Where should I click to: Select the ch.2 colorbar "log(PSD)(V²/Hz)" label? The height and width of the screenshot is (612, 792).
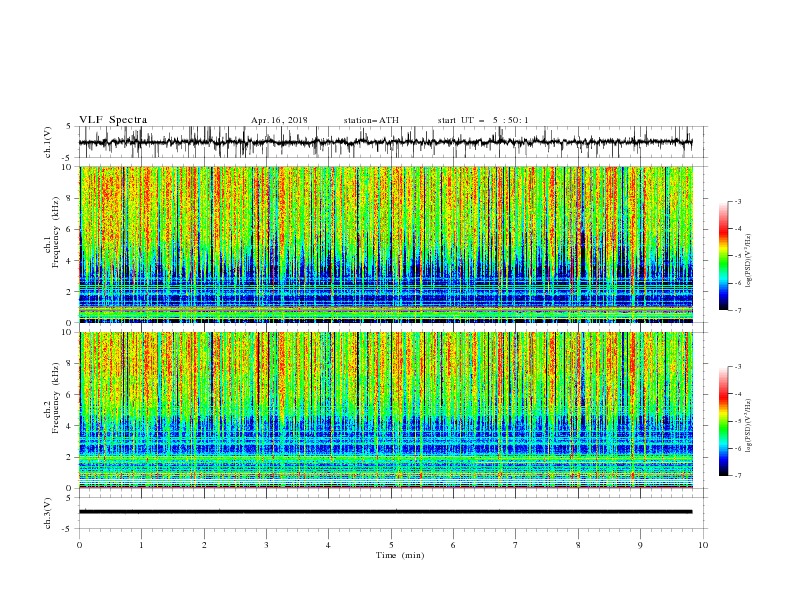(749, 426)
